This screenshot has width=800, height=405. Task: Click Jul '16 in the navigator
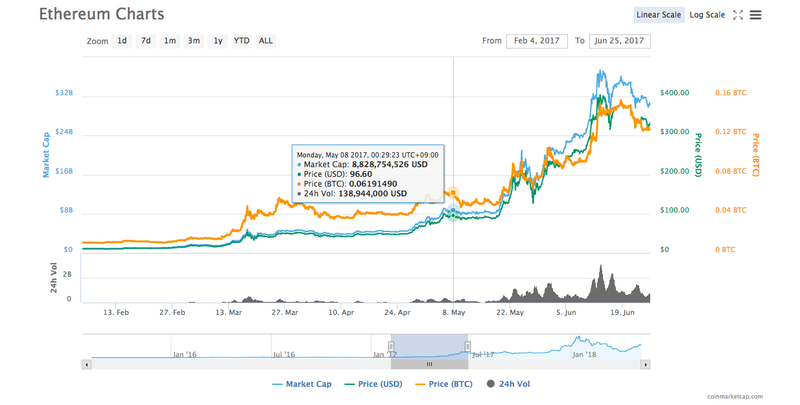[284, 354]
